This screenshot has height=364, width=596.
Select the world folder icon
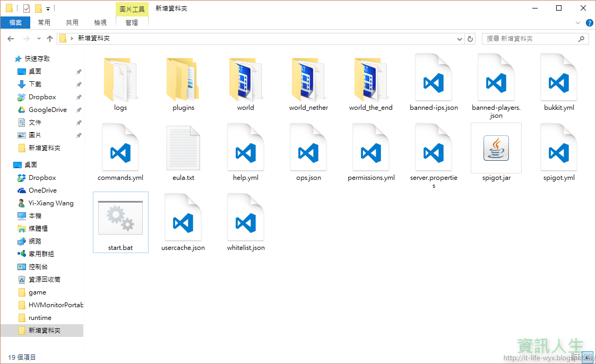point(246,80)
